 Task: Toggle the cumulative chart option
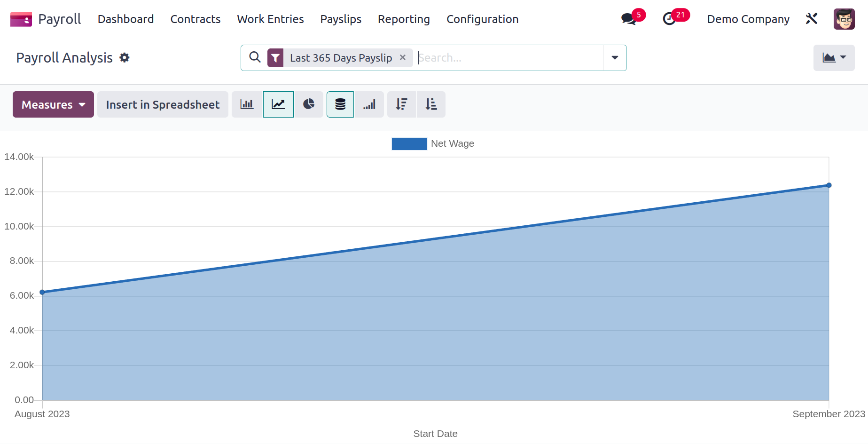point(369,104)
